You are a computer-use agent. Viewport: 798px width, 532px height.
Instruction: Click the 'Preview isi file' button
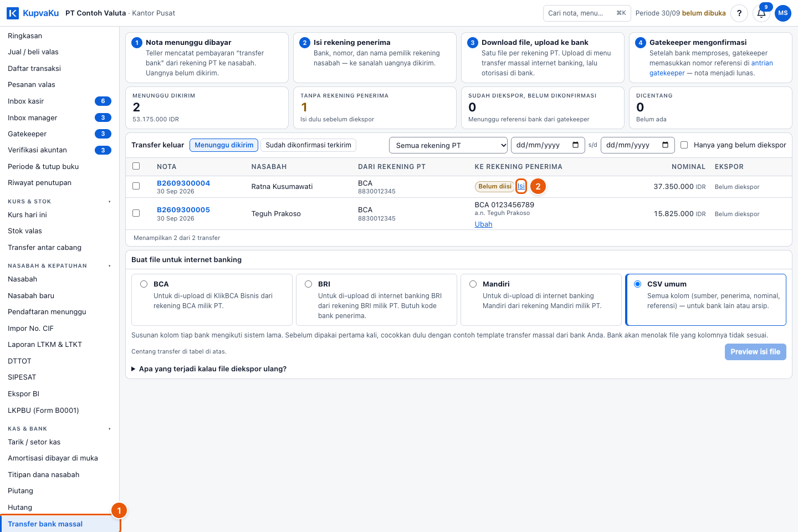pyautogui.click(x=755, y=352)
